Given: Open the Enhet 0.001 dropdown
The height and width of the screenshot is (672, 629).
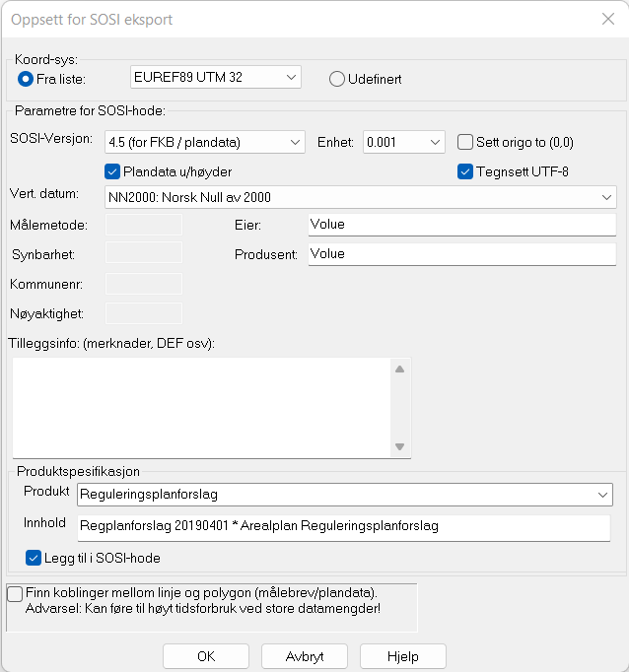Looking at the screenshot, I should tap(404, 142).
